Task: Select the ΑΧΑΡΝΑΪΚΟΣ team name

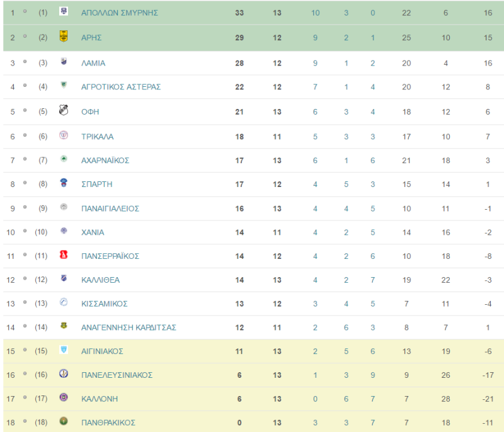Action: pyautogui.click(x=105, y=161)
